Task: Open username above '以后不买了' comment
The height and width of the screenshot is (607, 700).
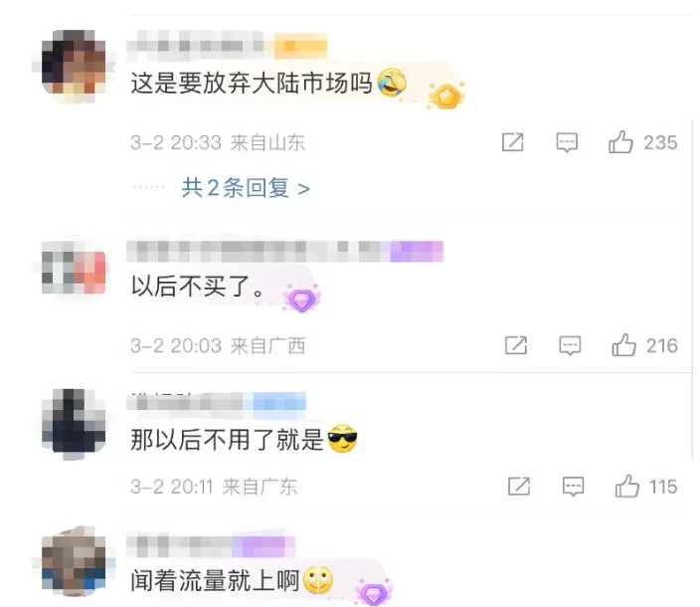Action: pyautogui.click(x=284, y=251)
